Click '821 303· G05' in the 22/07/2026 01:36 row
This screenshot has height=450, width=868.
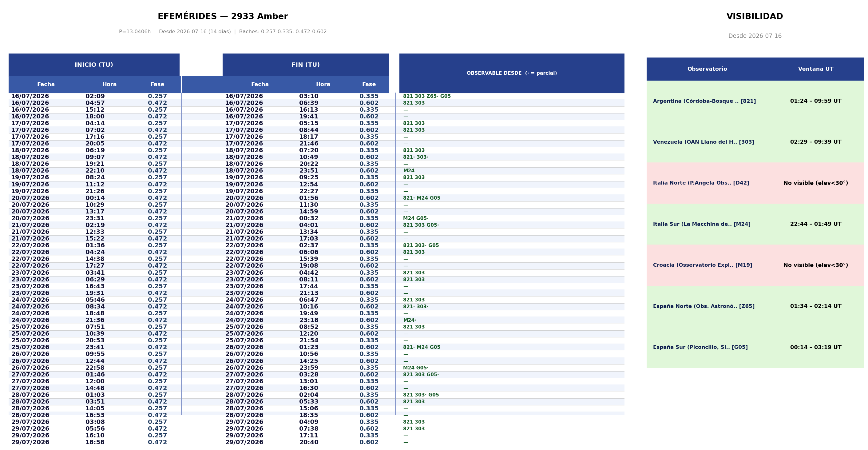421,245
